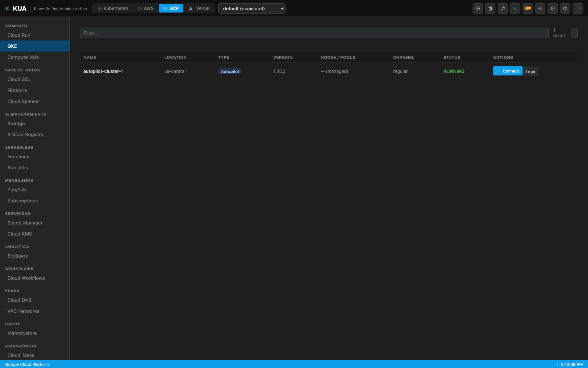
Task: Click the Filter input field
Action: [314, 33]
